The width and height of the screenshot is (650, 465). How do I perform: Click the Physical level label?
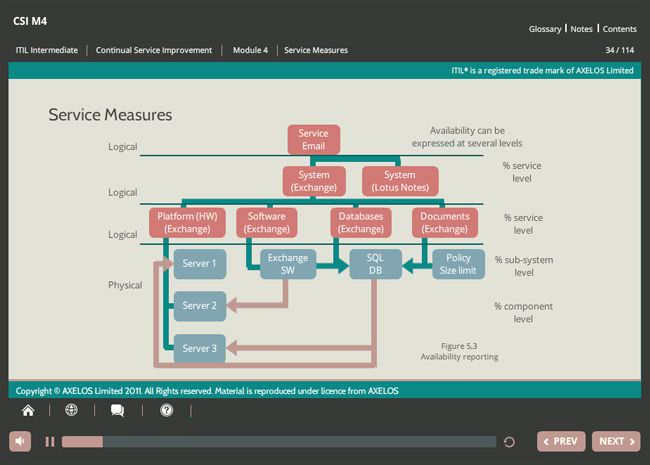(125, 285)
